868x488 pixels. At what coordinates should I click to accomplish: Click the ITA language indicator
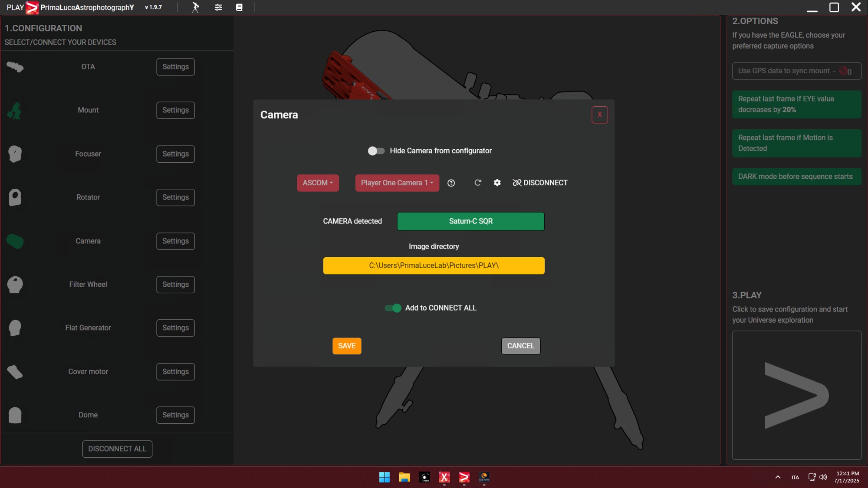coord(795,478)
